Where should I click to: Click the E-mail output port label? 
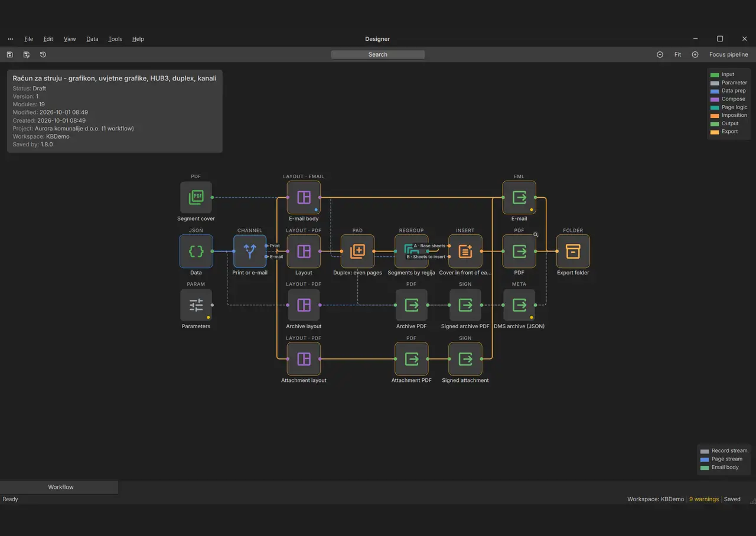[x=276, y=257]
